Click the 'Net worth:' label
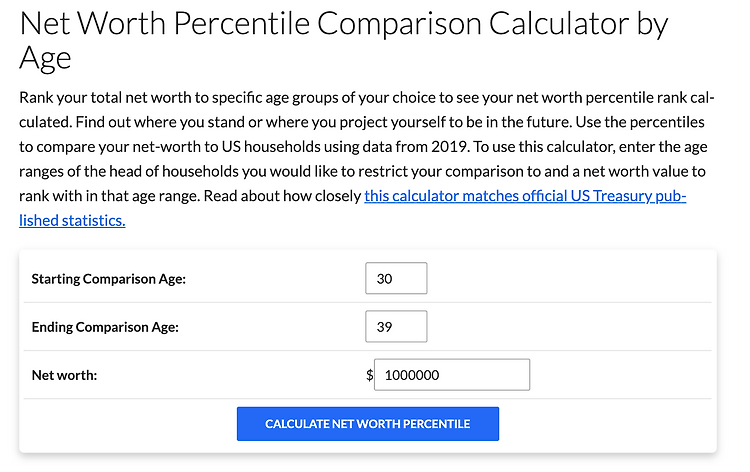 [64, 375]
